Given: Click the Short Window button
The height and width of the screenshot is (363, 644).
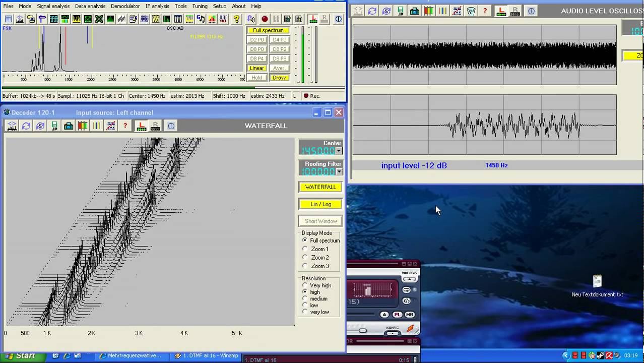Looking at the screenshot, I should coord(320,221).
